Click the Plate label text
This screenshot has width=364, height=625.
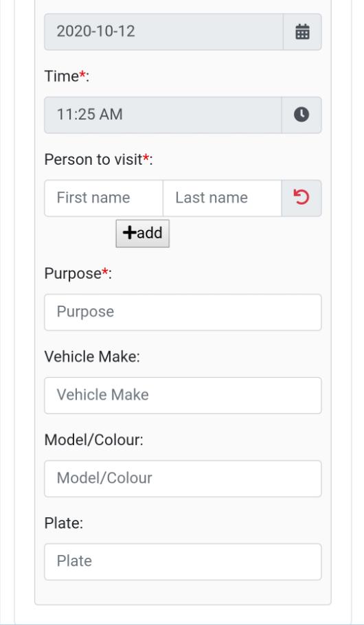[x=64, y=523]
